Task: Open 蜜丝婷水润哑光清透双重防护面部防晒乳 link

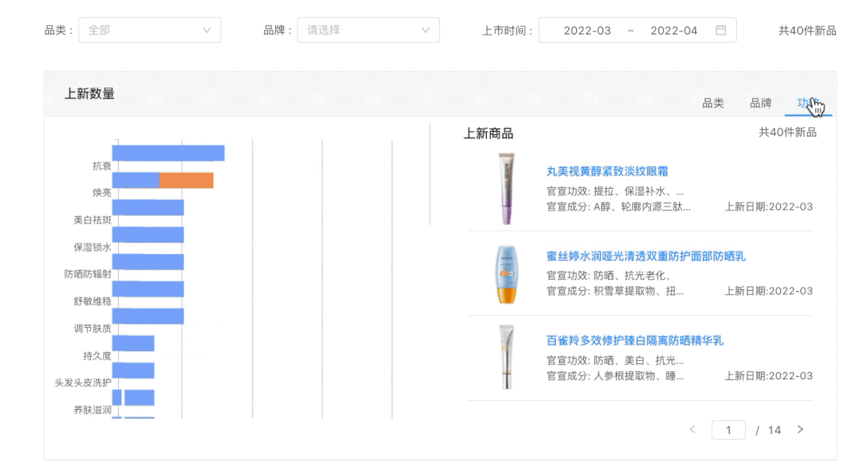Action: 645,256
